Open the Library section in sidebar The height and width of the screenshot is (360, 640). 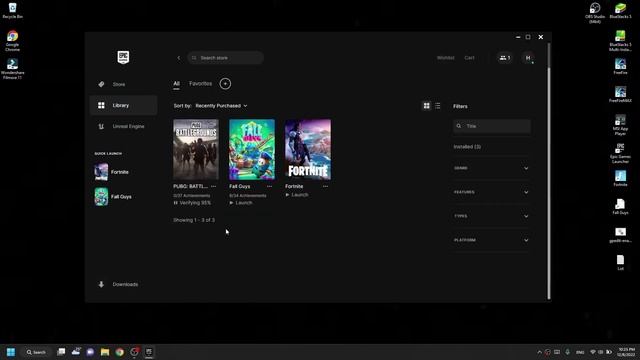point(123,105)
